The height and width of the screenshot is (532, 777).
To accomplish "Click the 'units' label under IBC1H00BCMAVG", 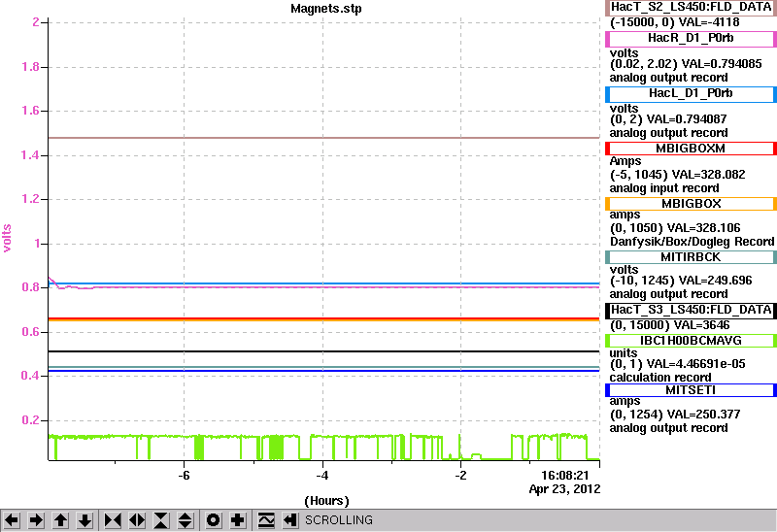I will pos(624,353).
